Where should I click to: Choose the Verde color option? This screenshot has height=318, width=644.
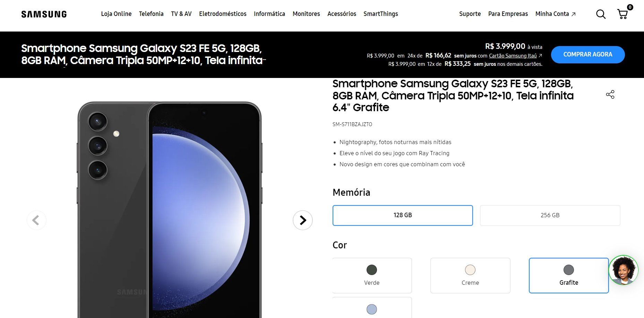coord(372,275)
